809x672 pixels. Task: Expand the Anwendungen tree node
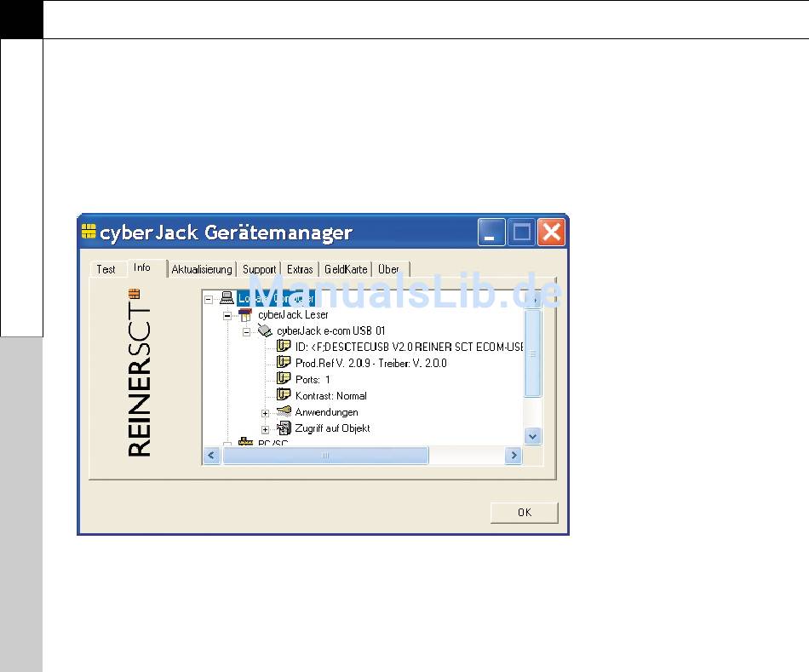[x=265, y=413]
